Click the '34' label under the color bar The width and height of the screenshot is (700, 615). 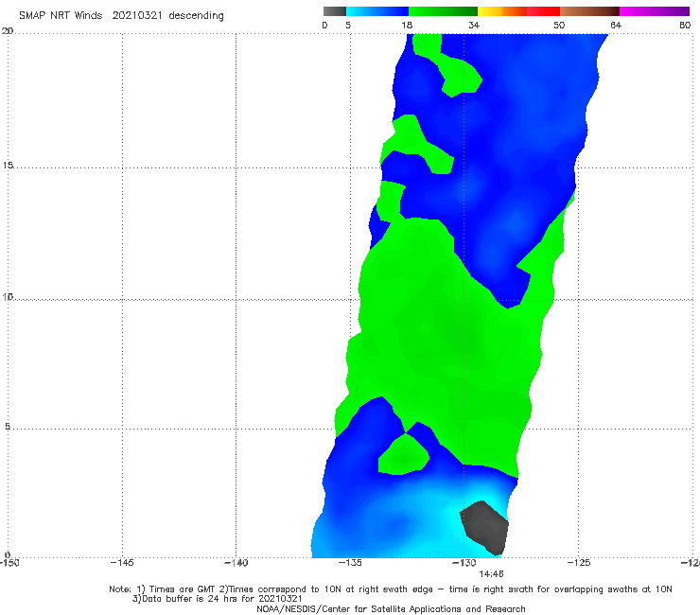click(474, 25)
